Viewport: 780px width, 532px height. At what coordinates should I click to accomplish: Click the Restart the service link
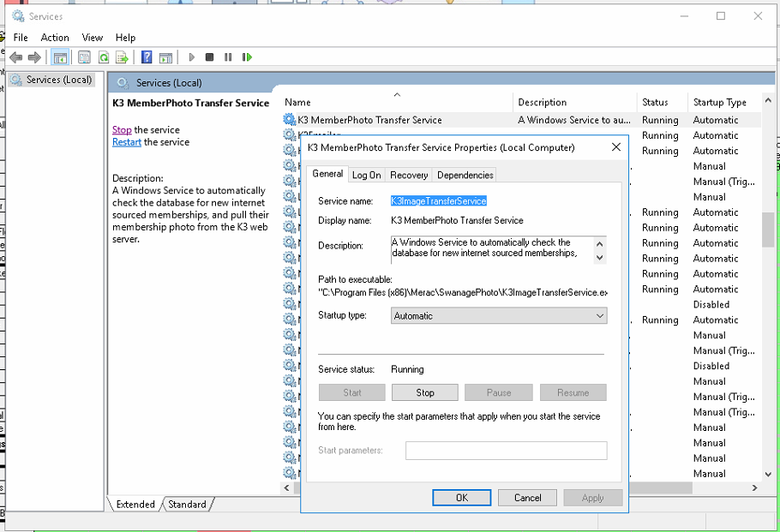[127, 142]
